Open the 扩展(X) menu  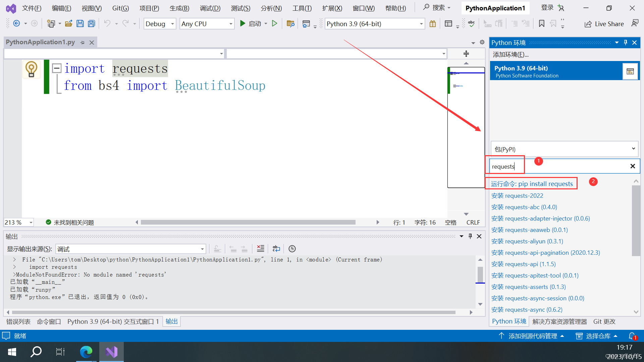332,8
